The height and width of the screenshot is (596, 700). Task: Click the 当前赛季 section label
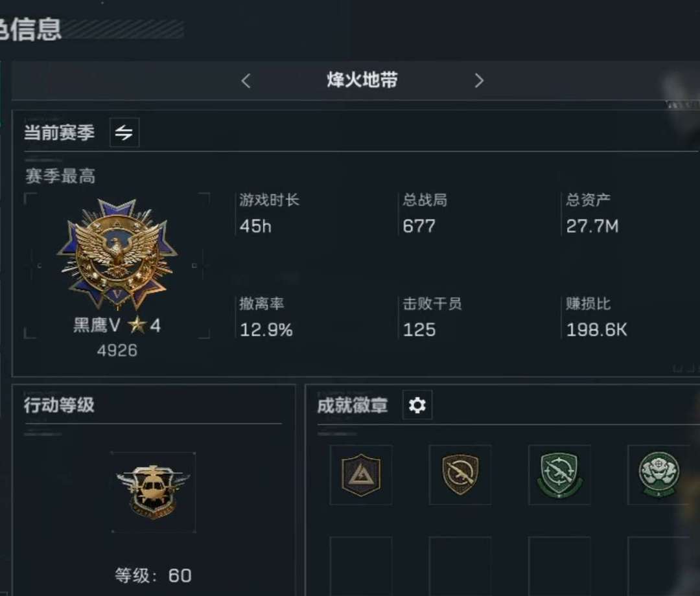60,133
